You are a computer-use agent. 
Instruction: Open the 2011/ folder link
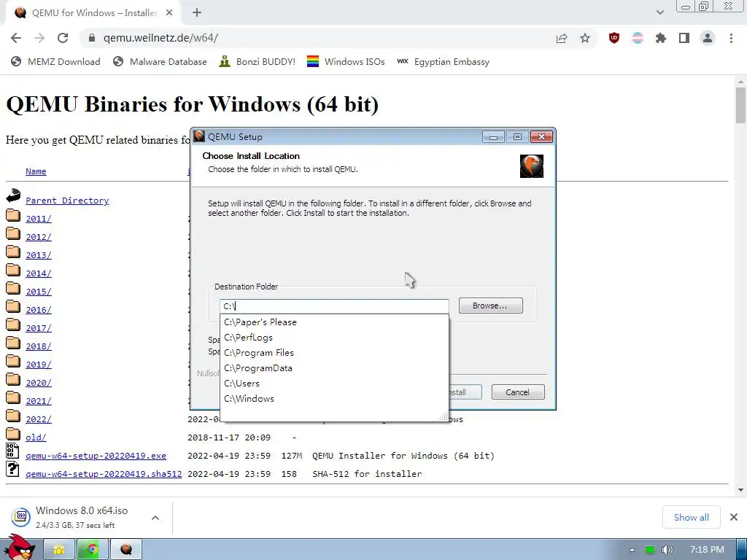click(39, 219)
